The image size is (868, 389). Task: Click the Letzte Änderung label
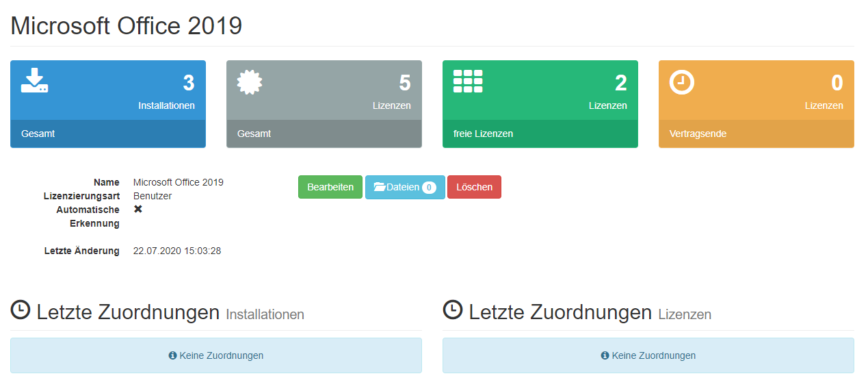[82, 251]
